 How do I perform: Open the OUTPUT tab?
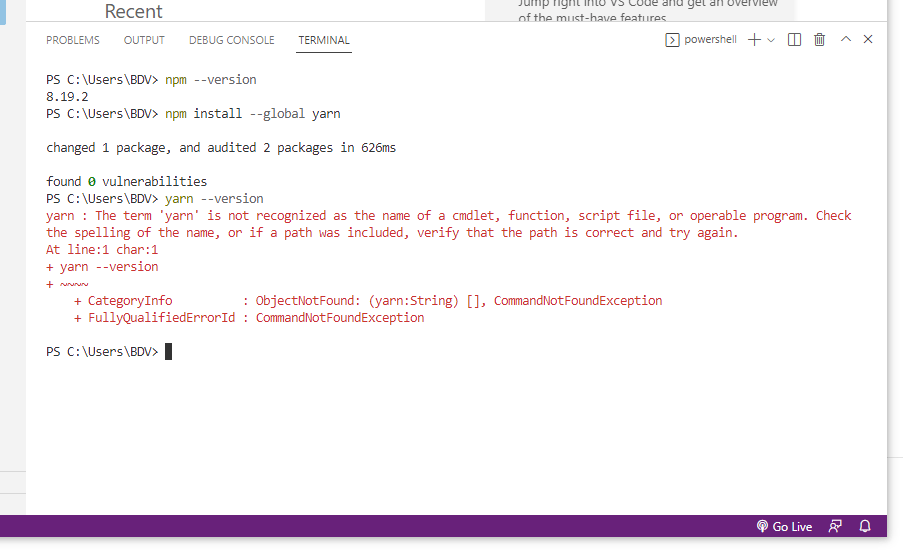point(144,40)
